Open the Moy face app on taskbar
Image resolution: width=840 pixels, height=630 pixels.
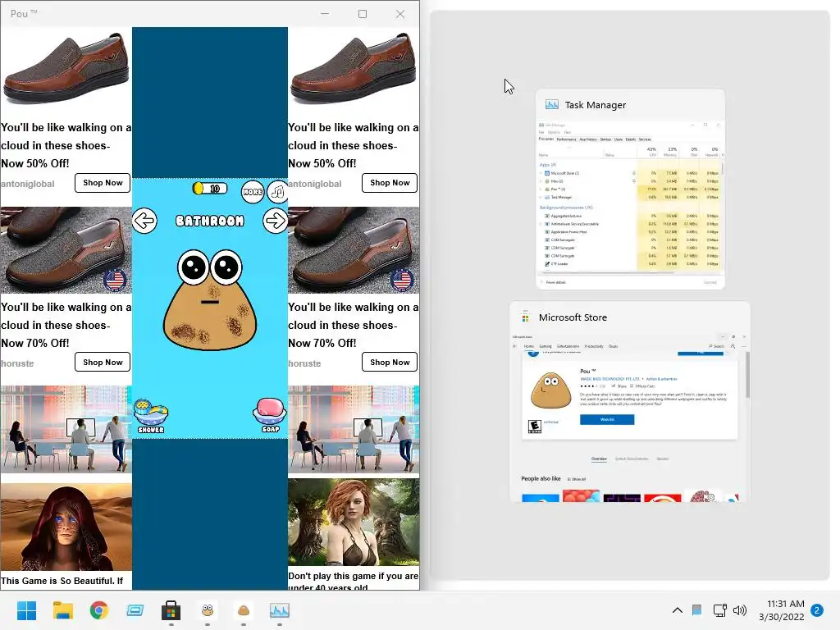[x=208, y=610]
